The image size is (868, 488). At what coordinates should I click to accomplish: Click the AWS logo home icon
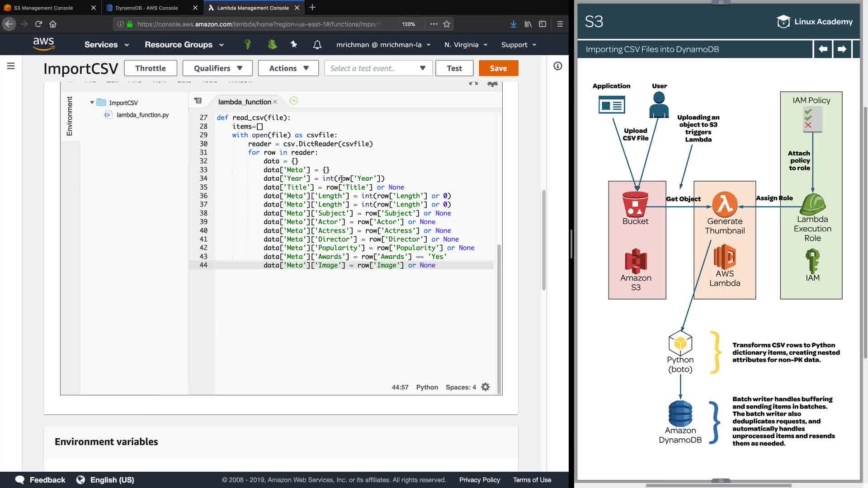click(43, 44)
